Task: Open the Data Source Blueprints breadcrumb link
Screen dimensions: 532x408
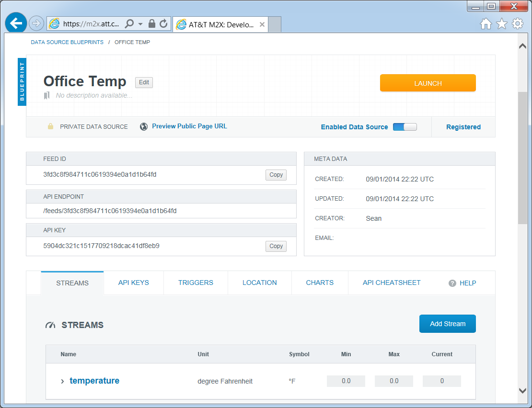Action: 67,42
